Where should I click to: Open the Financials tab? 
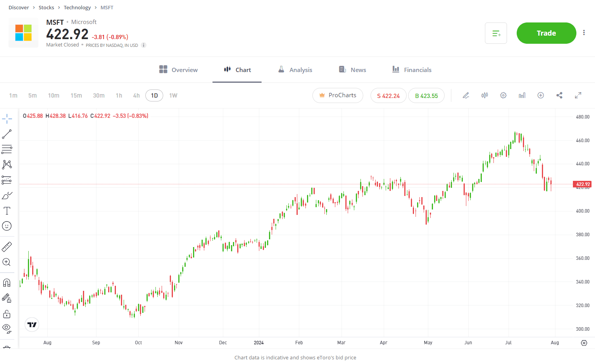(x=412, y=70)
